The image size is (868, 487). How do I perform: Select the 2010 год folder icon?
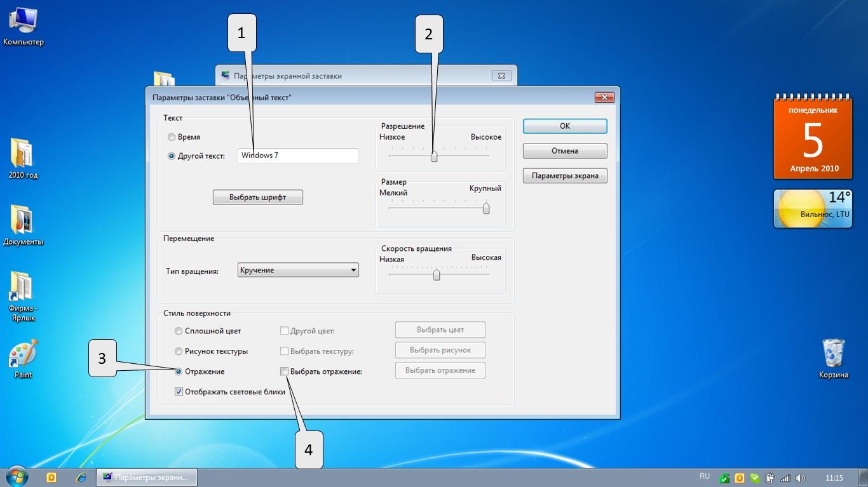(x=23, y=154)
